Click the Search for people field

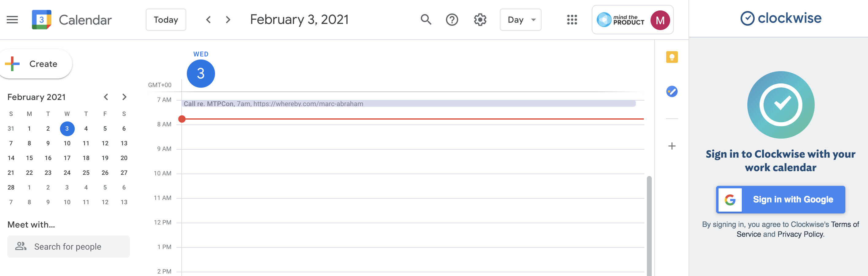[x=68, y=247]
